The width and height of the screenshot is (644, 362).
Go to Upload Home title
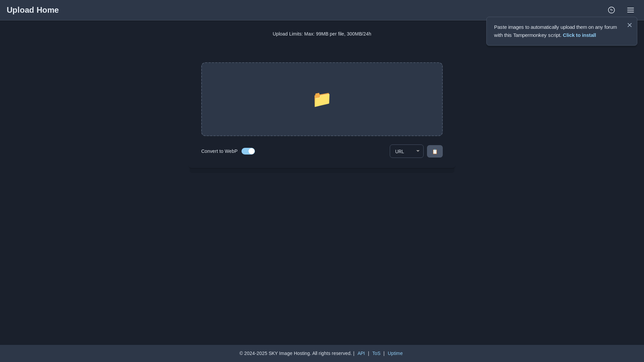[33, 10]
